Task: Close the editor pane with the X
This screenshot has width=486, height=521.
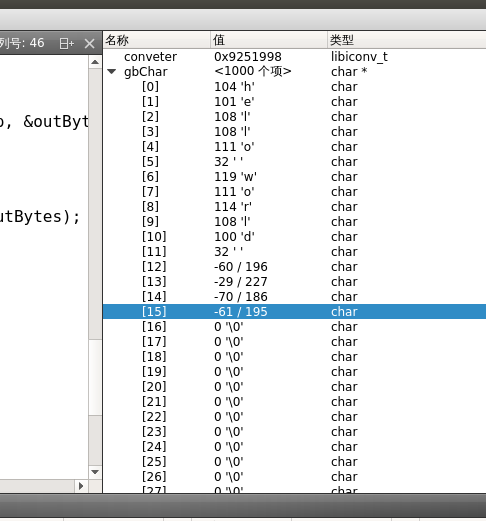Action: click(x=89, y=43)
